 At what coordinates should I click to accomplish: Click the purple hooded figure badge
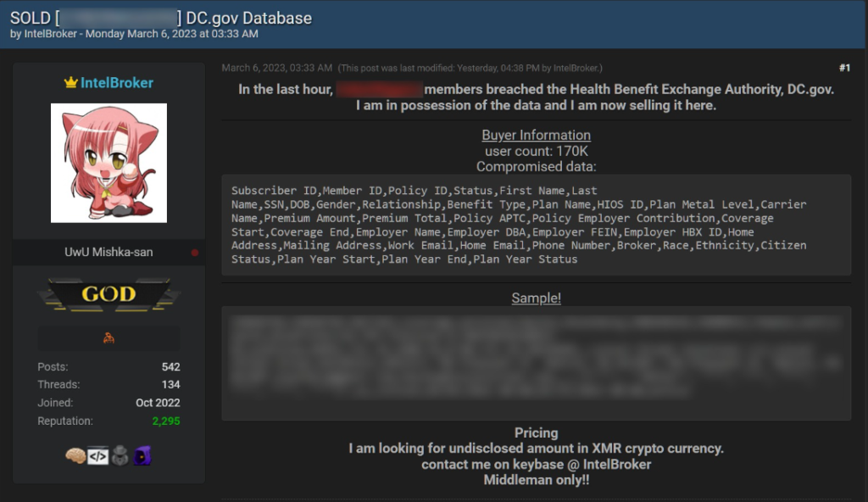coord(142,456)
